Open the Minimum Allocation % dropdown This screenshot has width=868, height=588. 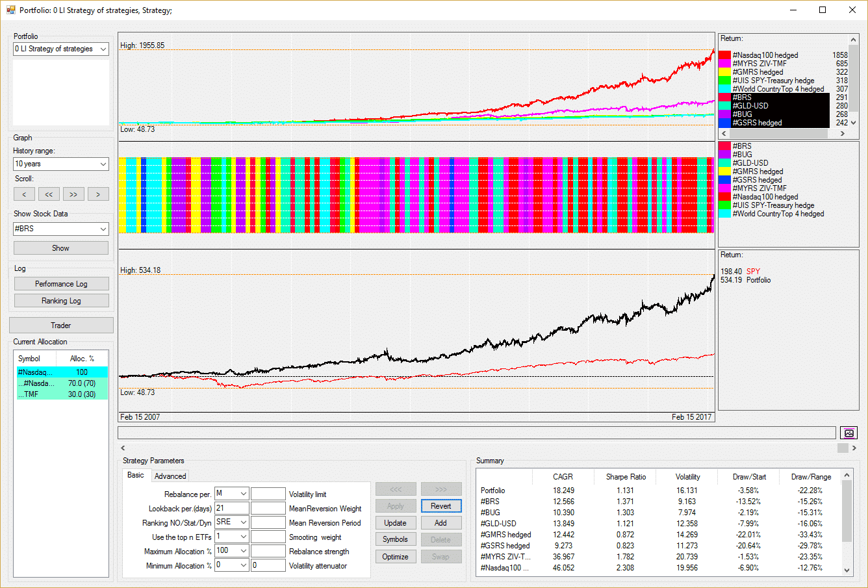pos(231,565)
